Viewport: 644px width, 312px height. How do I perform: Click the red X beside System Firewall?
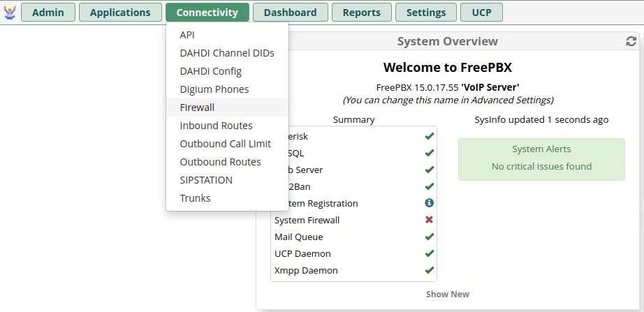pos(430,220)
